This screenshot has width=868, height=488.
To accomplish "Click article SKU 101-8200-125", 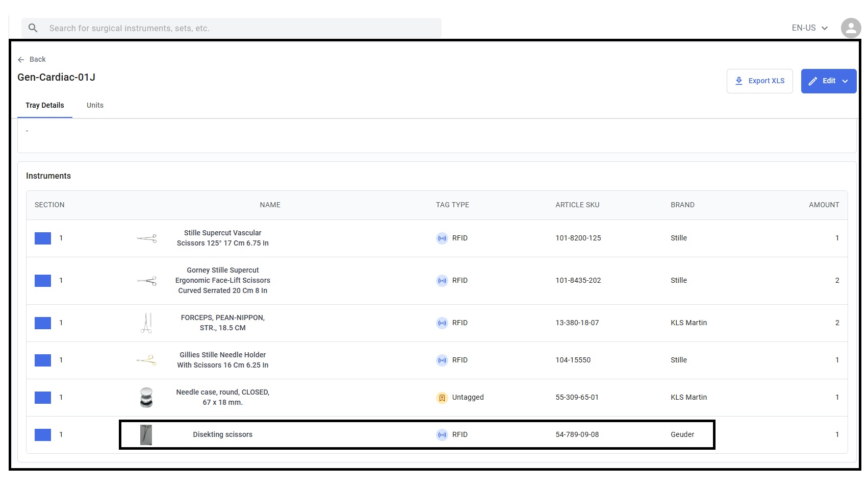I will click(578, 238).
